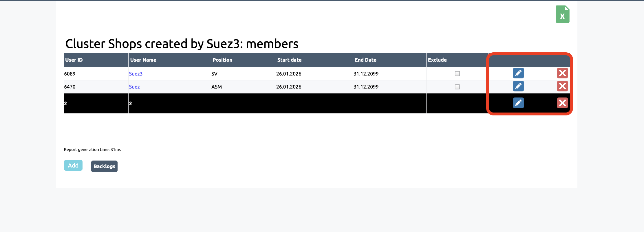Click the Start date column header
This screenshot has width=644, height=232.
(x=289, y=60)
